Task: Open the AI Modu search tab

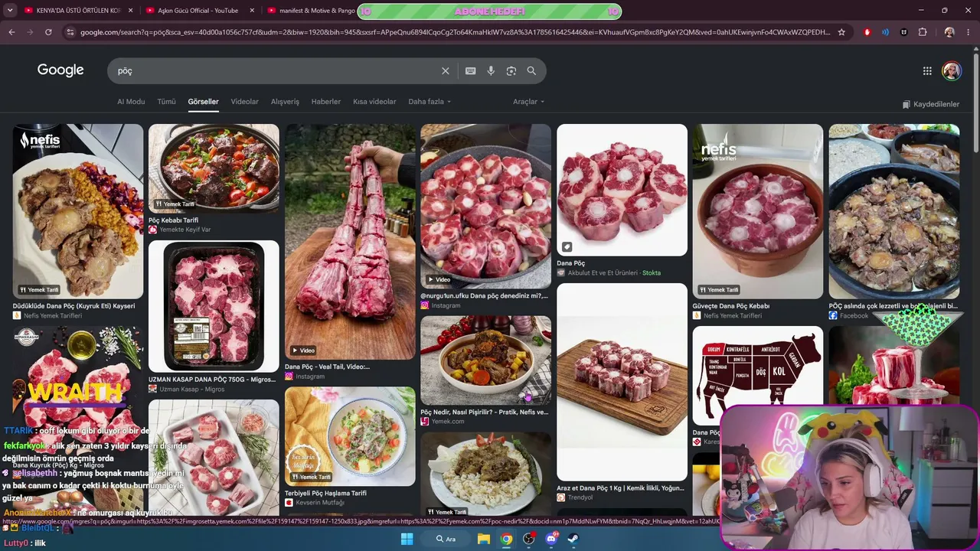Action: coord(131,102)
